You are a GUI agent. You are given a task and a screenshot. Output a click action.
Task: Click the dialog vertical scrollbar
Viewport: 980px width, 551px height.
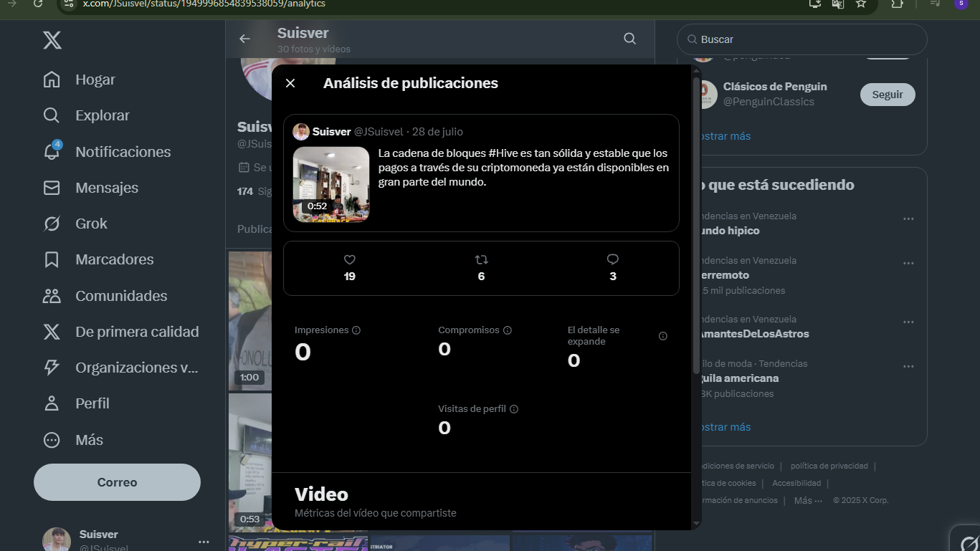(x=696, y=225)
